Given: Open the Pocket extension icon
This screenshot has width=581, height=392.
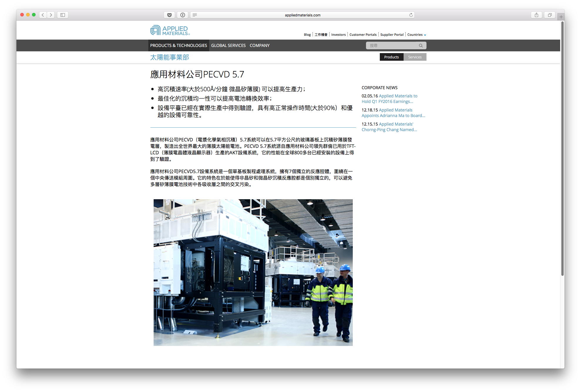Looking at the screenshot, I should [x=169, y=15].
